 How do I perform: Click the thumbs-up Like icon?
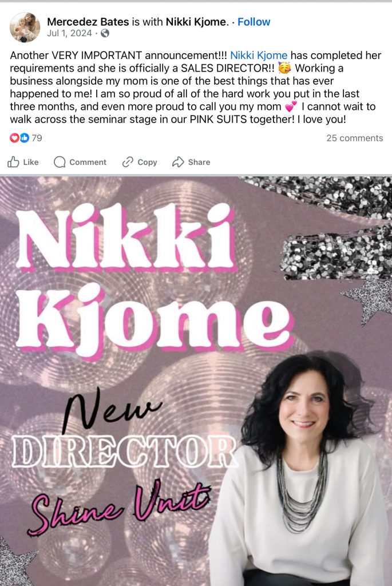click(14, 162)
